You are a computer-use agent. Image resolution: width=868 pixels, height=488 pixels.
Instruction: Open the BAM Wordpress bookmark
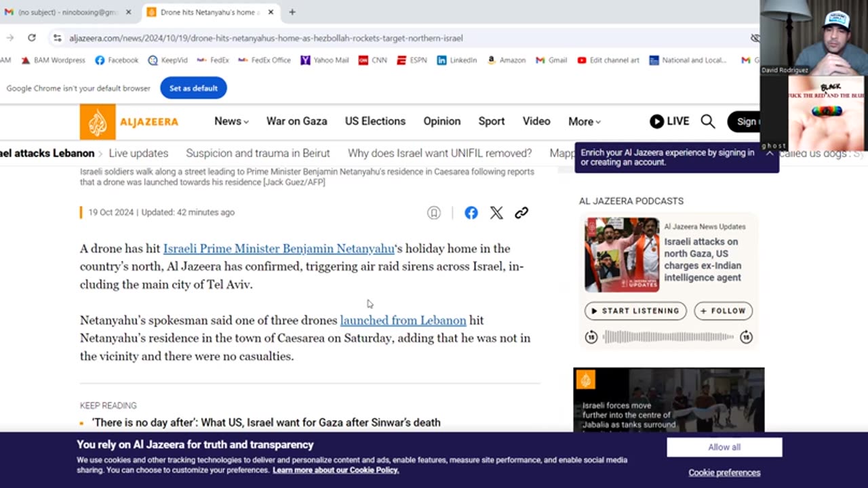click(x=53, y=60)
